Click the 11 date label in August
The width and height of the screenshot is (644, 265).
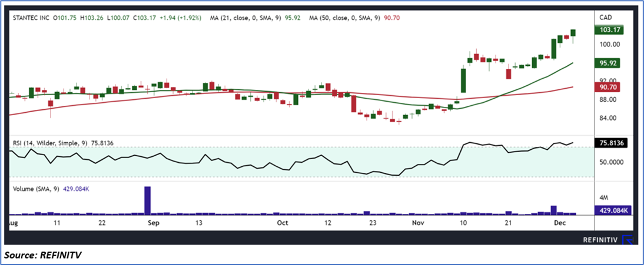57,223
